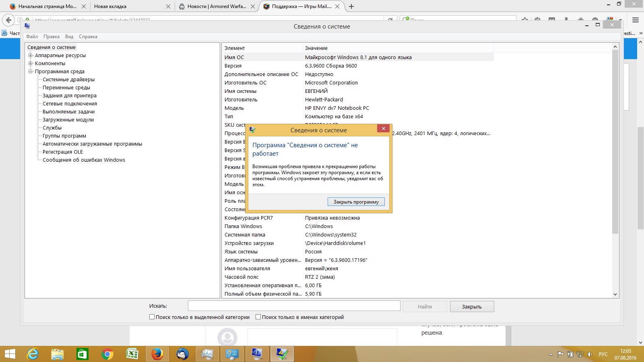
Task: Open a new Firefox tab with plus
Action: pos(351,6)
